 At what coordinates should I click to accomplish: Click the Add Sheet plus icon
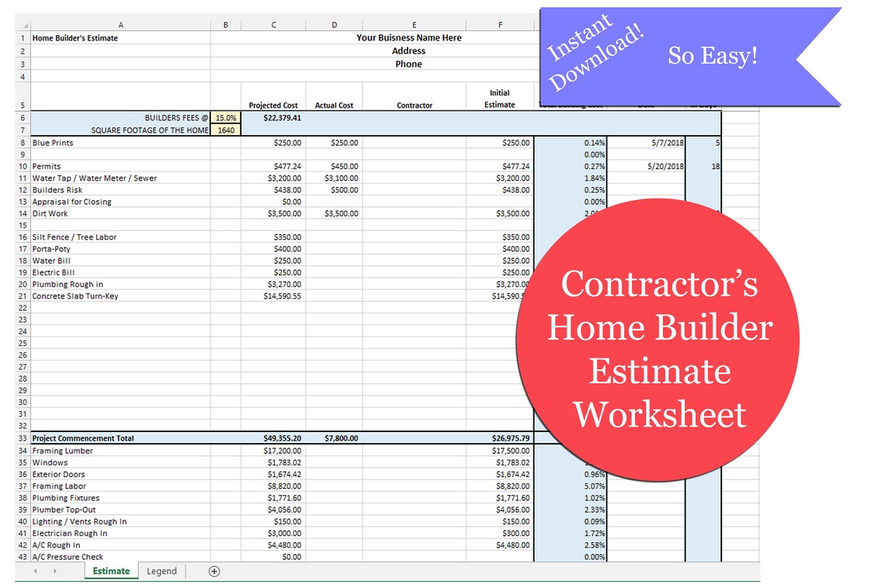(213, 570)
